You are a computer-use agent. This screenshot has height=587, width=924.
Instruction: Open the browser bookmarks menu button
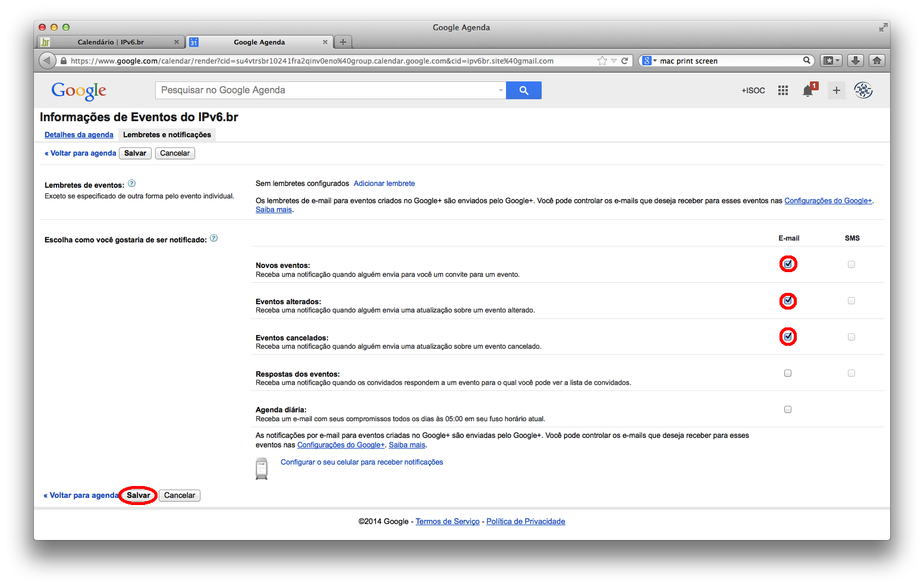831,61
